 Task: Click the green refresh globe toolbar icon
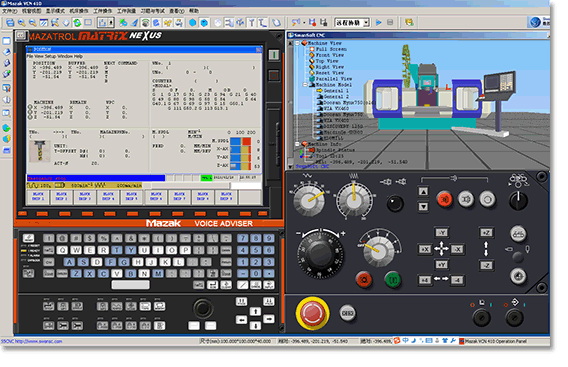pyautogui.click(x=77, y=23)
